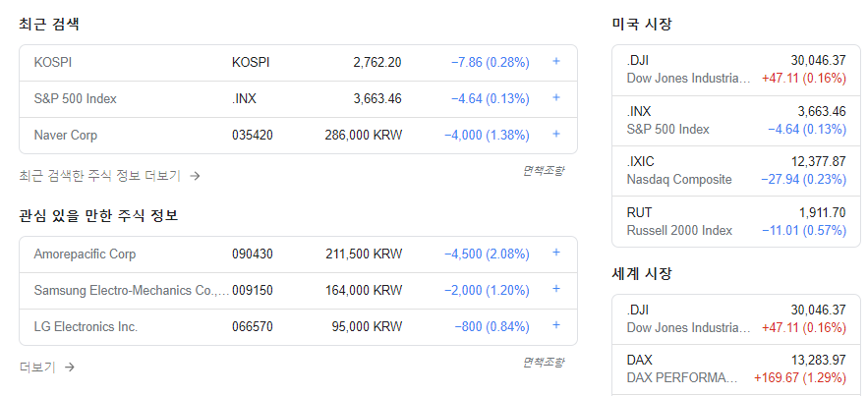
Task: Open DAX PERFORMANCE index card
Action: (736, 369)
